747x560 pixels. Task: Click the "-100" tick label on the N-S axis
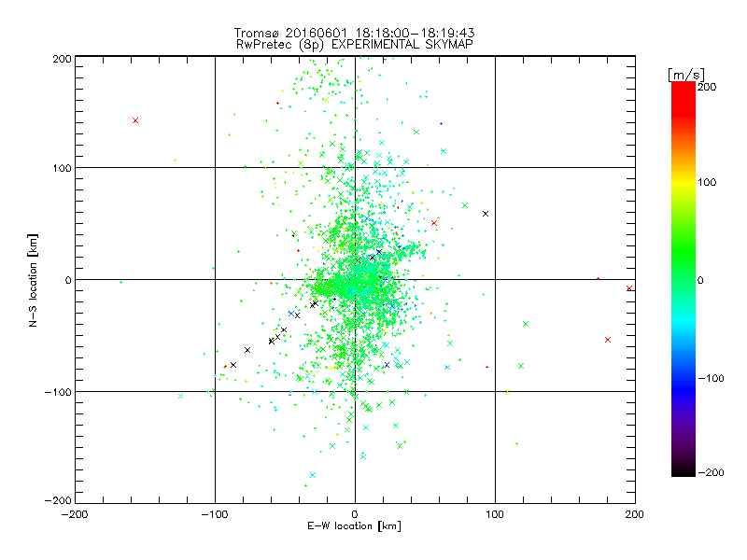[58, 392]
